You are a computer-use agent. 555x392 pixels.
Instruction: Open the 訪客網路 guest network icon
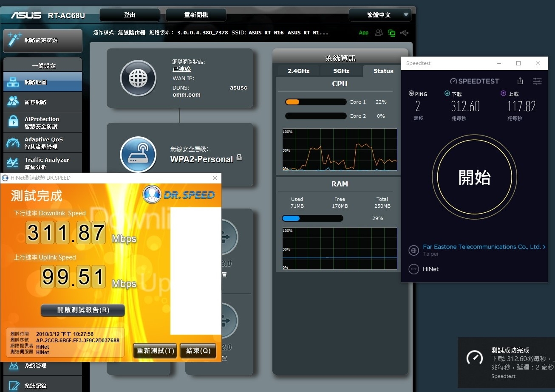point(13,102)
